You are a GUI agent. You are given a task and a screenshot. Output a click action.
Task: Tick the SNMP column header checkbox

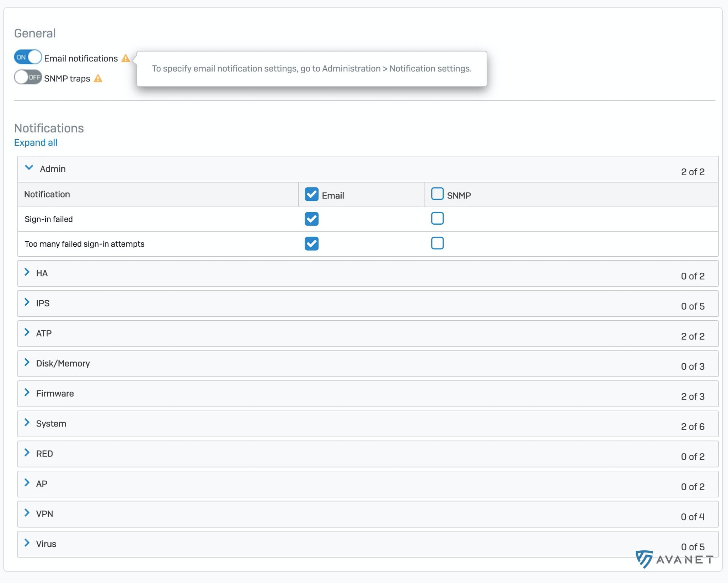click(437, 194)
